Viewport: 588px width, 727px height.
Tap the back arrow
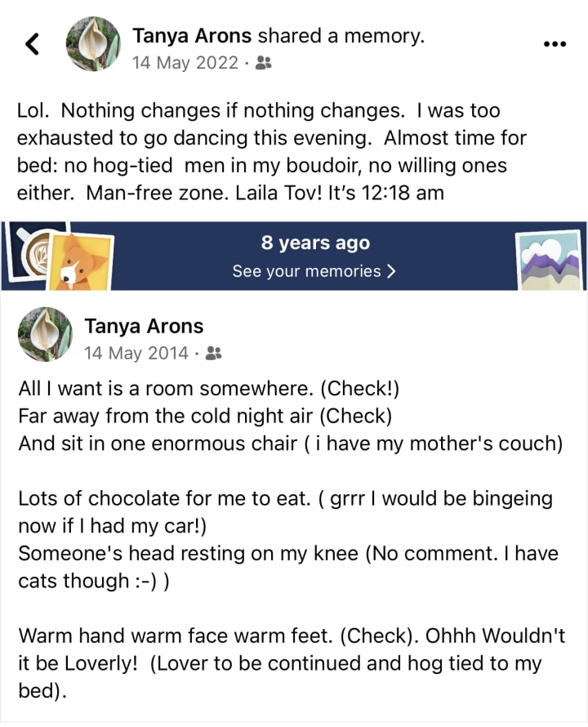click(x=33, y=44)
